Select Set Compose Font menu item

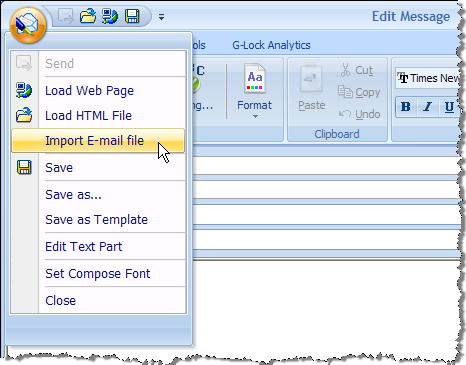(x=98, y=273)
